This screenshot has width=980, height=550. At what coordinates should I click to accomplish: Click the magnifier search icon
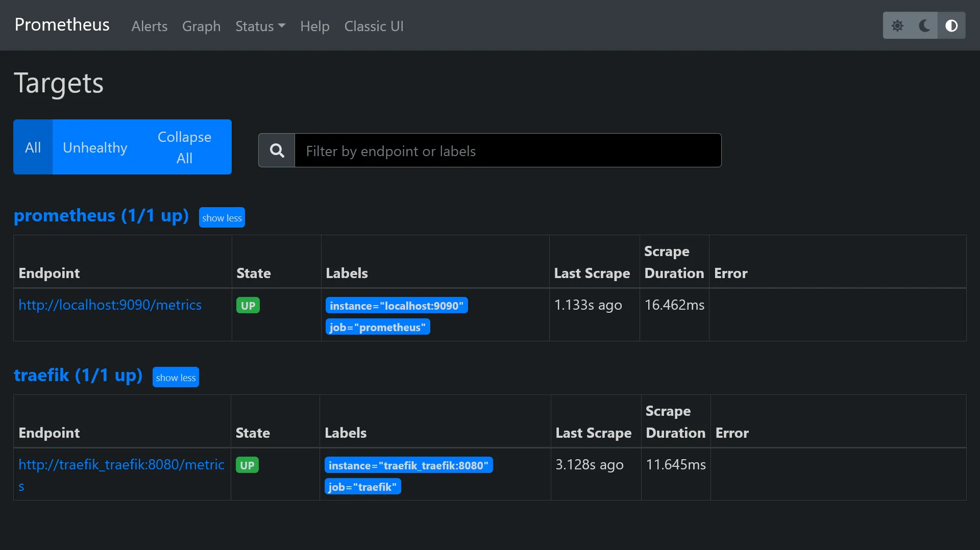277,151
